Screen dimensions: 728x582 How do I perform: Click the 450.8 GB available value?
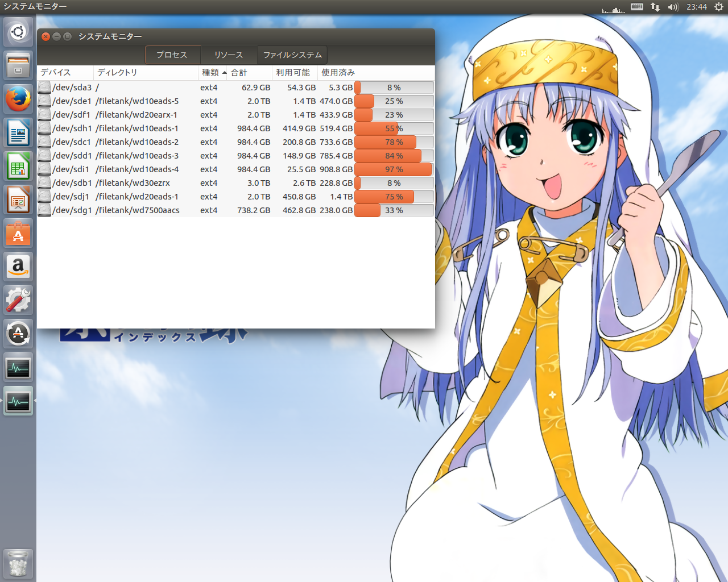tap(299, 197)
